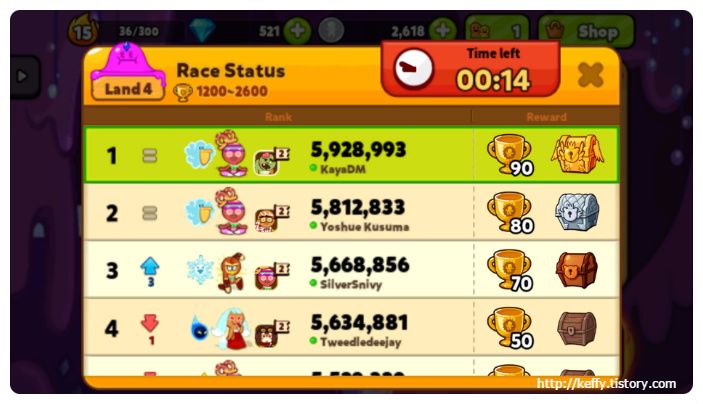This screenshot has height=404, width=703.
Task: Select the golden winged chest reward
Action: click(x=577, y=155)
